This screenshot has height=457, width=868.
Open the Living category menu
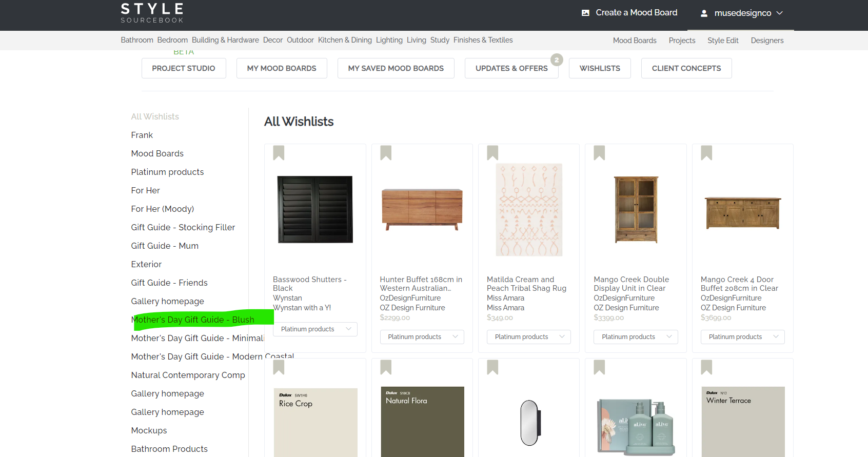point(417,40)
